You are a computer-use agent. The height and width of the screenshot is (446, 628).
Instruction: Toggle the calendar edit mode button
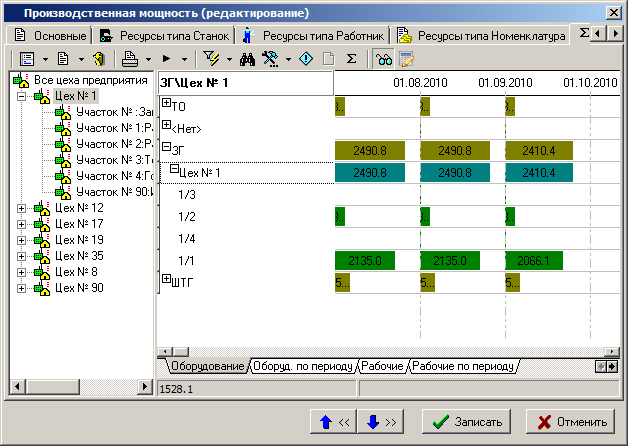coord(406,60)
